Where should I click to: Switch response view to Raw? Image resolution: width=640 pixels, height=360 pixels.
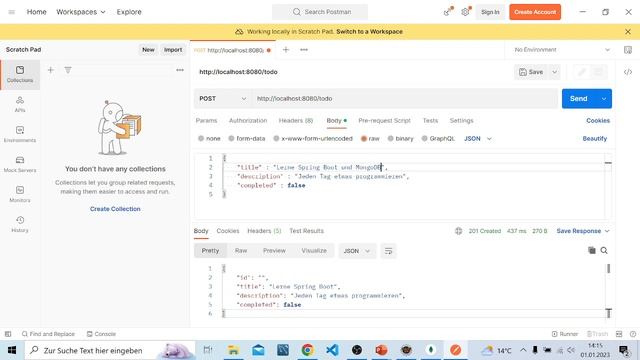(241, 251)
